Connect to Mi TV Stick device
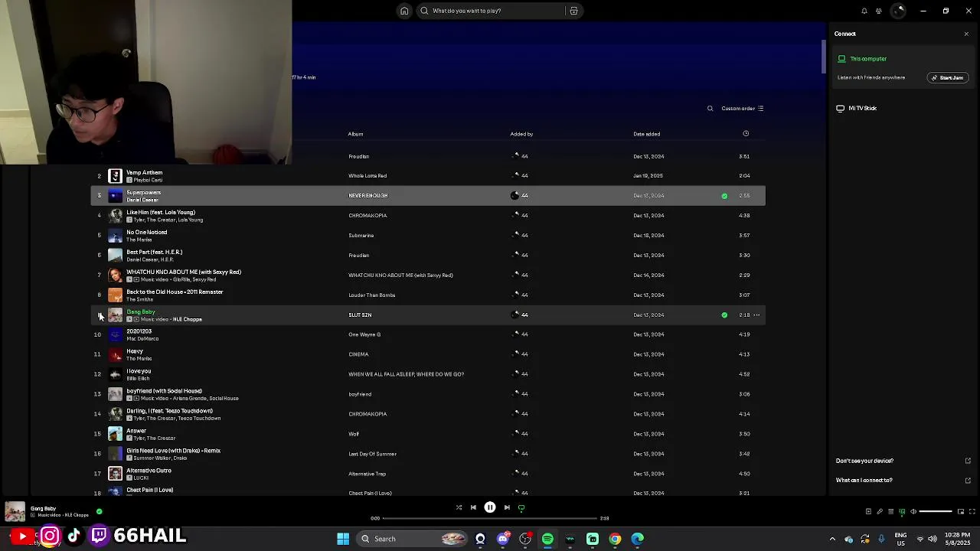Viewport: 980px width, 551px height. pos(857,108)
